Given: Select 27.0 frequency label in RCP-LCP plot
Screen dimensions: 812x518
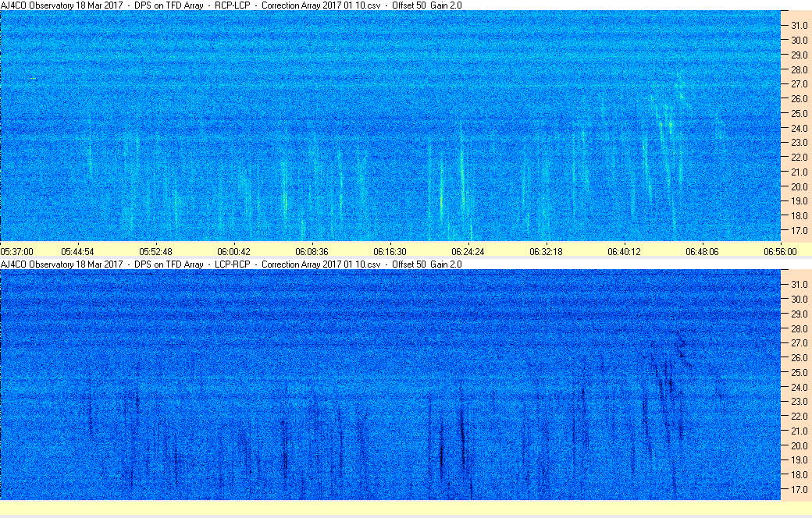Looking at the screenshot, I should coord(799,83).
